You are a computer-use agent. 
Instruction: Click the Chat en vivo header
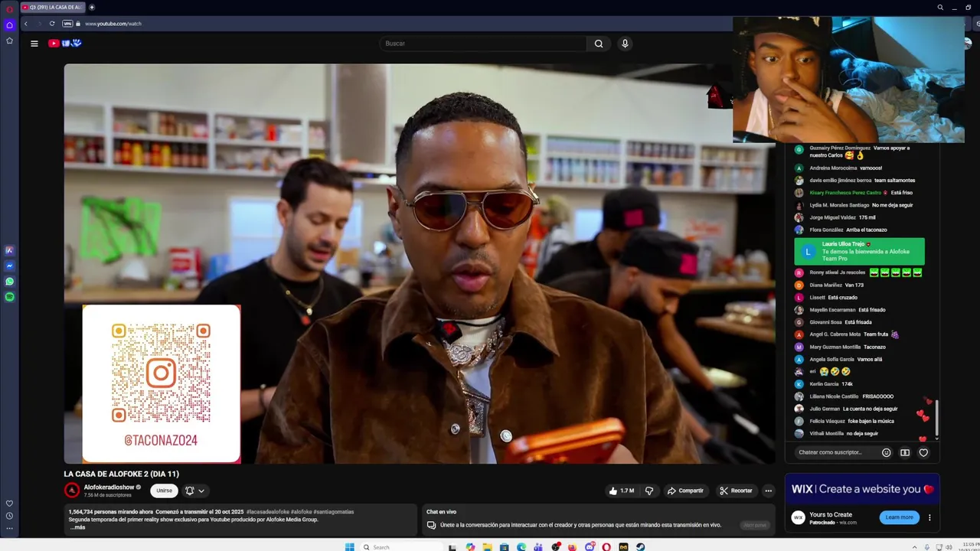[x=441, y=512]
